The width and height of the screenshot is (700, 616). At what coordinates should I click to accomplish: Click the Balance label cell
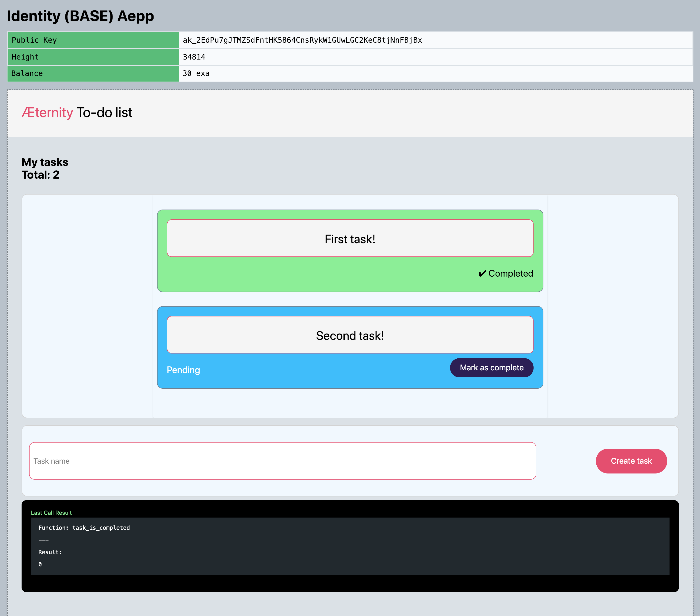(27, 74)
